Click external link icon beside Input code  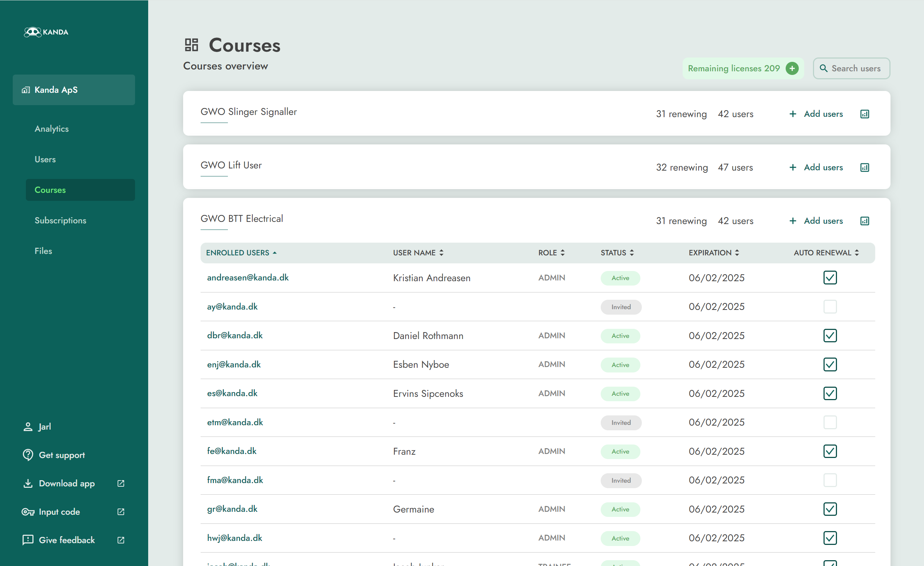point(121,512)
